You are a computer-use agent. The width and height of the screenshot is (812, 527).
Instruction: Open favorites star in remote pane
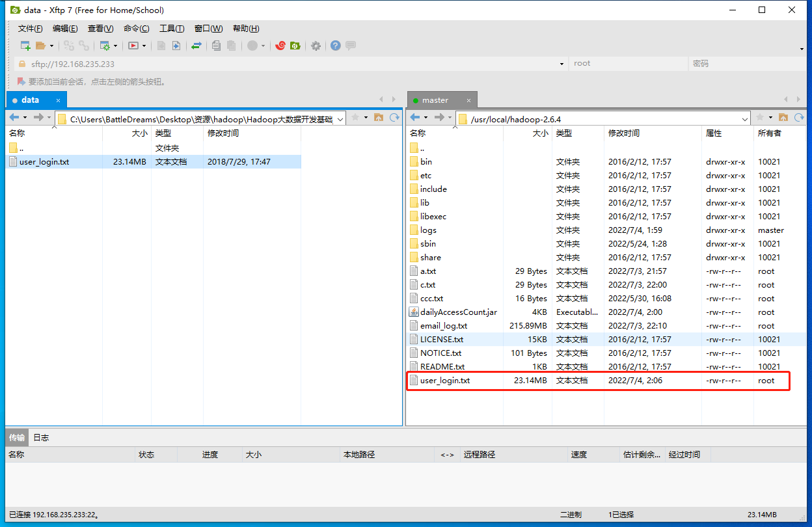(x=759, y=118)
